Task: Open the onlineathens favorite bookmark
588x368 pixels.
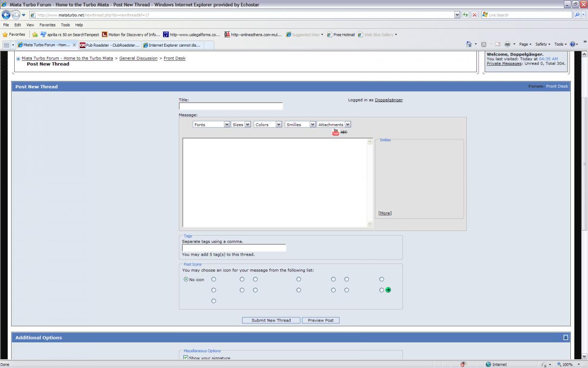Action: (253, 34)
